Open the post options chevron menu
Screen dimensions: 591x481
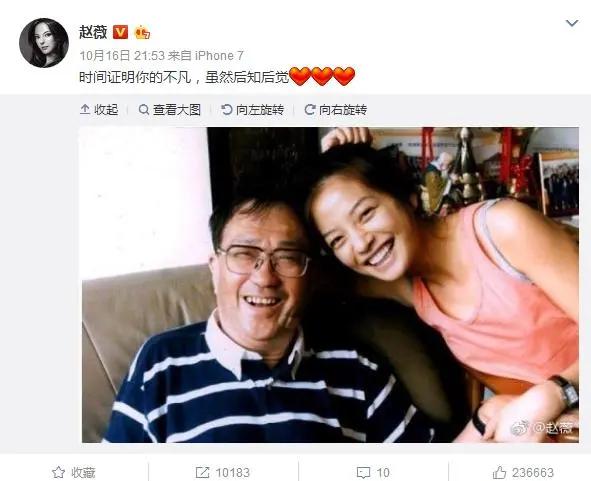coord(572,23)
